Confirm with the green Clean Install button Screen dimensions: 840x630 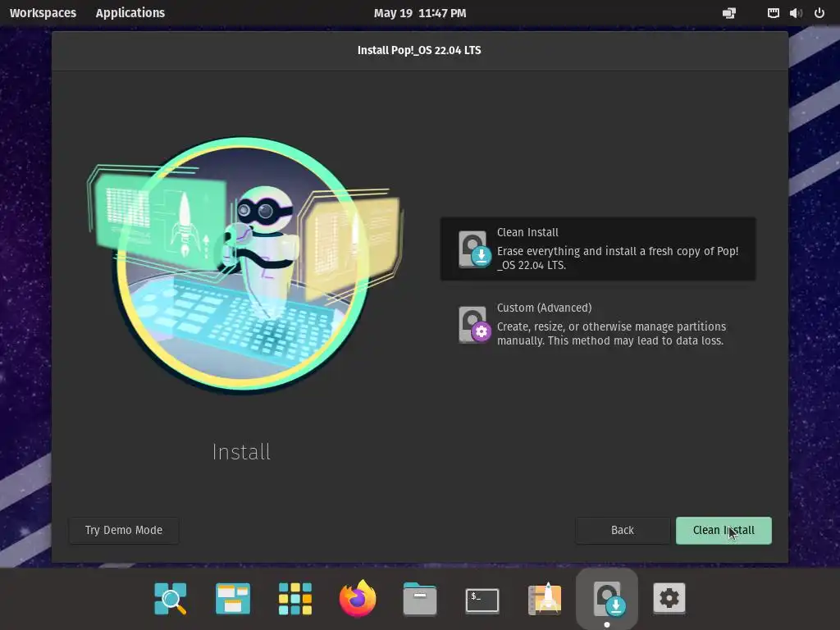tap(724, 531)
